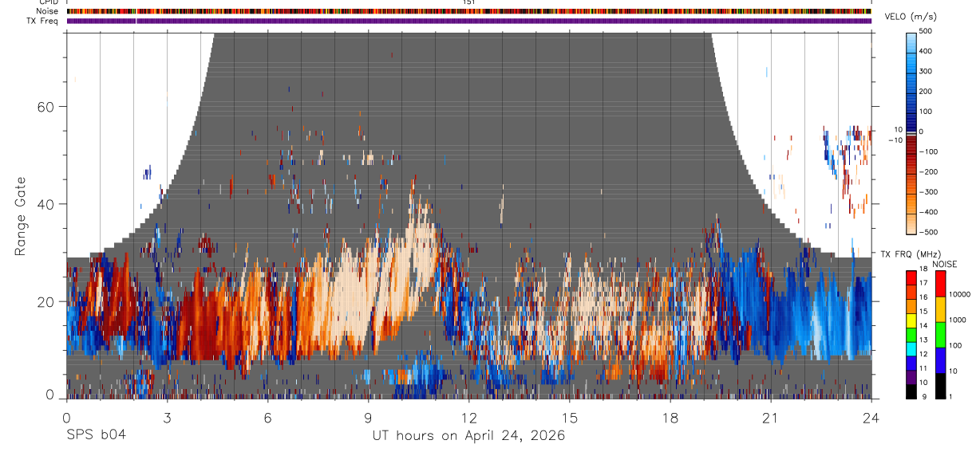Click the red segment of the NOISE colorbar
Image resolution: width=980 pixels, height=452 pixels.
[940, 283]
